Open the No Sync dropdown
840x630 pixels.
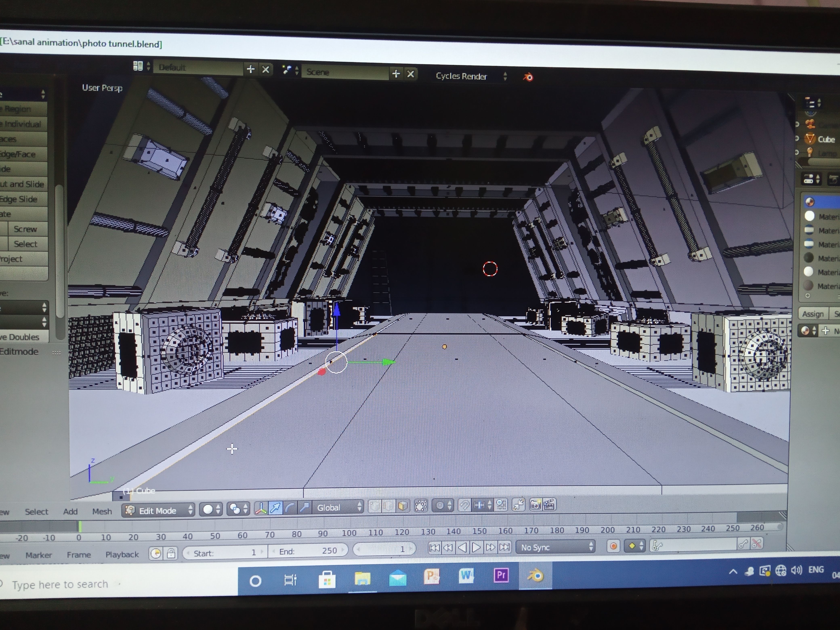click(x=555, y=547)
